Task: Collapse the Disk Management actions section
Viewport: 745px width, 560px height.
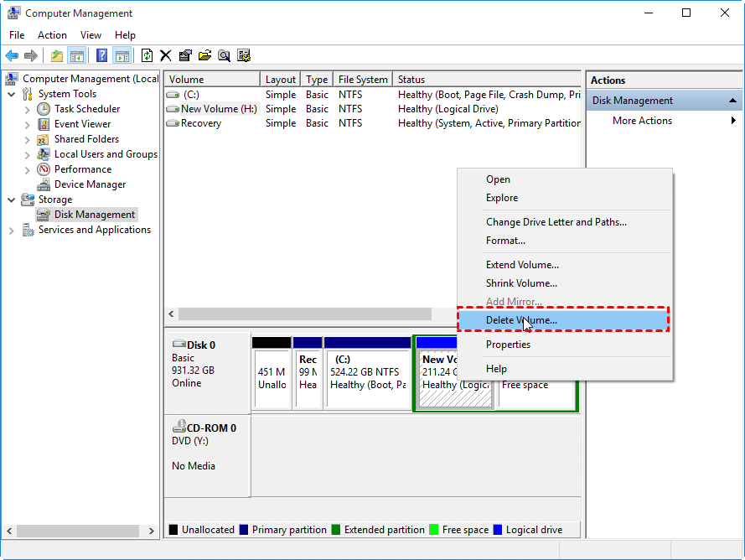Action: coord(732,101)
